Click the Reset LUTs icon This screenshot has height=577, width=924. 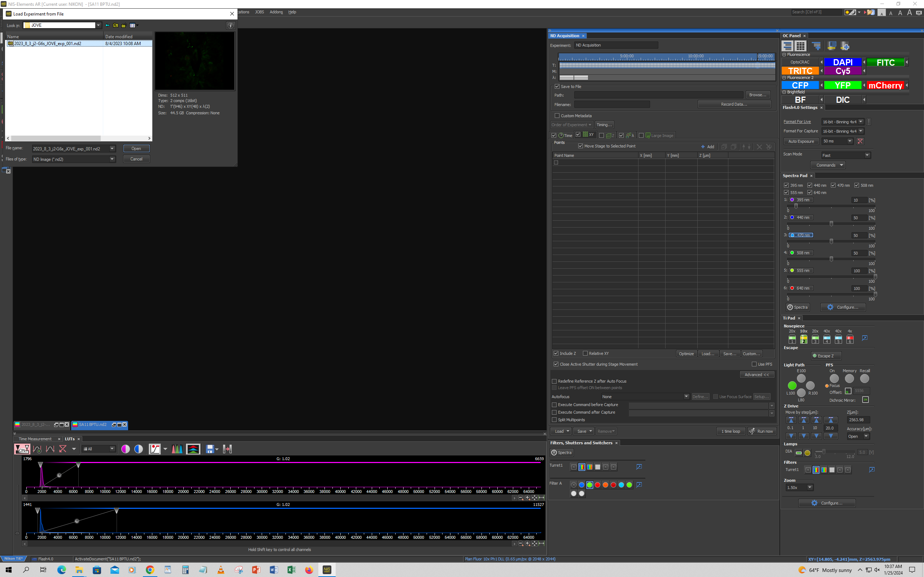[x=62, y=449]
